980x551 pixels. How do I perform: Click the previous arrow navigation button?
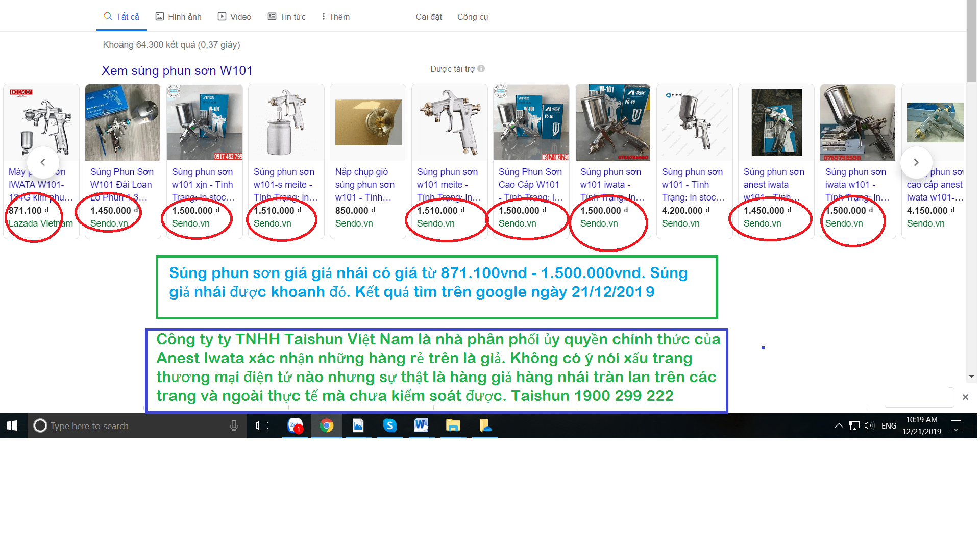[x=42, y=162]
